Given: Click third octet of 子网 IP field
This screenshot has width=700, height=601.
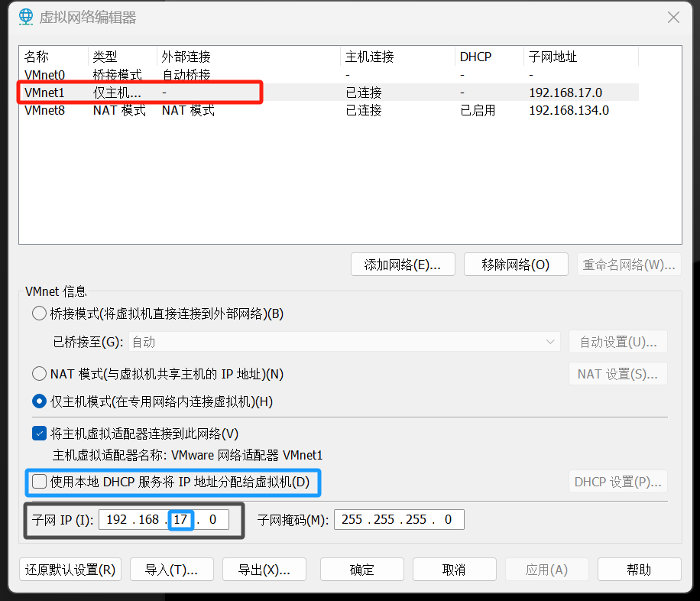Looking at the screenshot, I should 181,520.
